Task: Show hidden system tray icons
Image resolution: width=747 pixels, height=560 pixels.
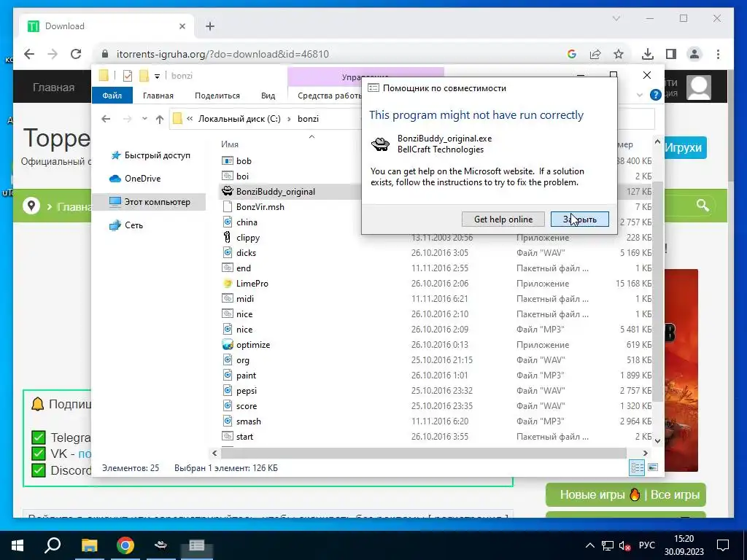Action: pyautogui.click(x=589, y=545)
